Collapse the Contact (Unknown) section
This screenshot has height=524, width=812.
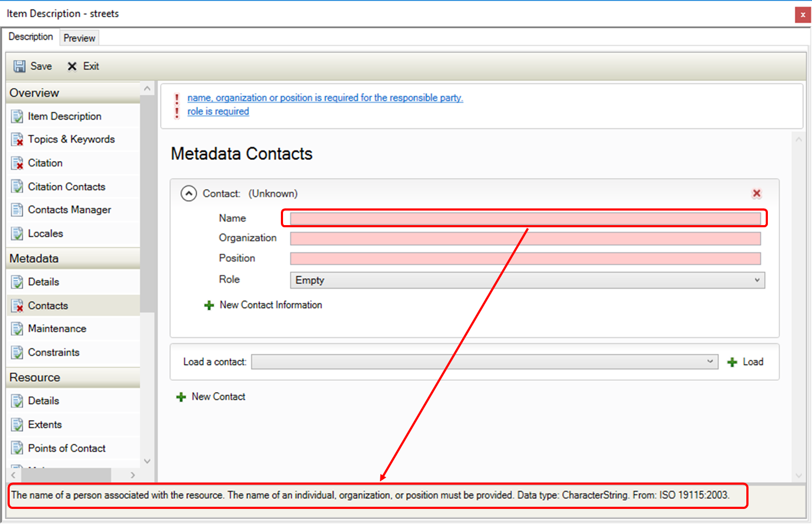tap(189, 193)
